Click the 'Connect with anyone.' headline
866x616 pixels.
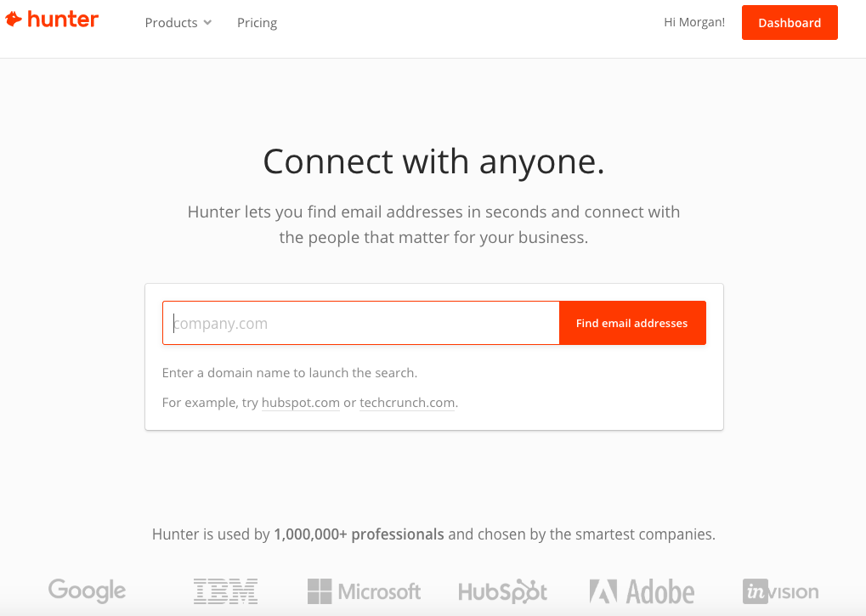(x=433, y=161)
